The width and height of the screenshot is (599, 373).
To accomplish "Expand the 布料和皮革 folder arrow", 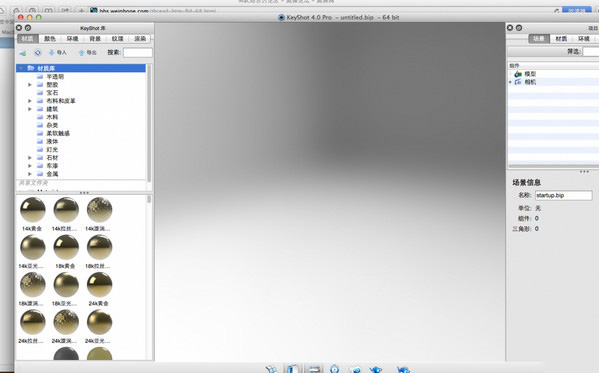I will pos(30,101).
